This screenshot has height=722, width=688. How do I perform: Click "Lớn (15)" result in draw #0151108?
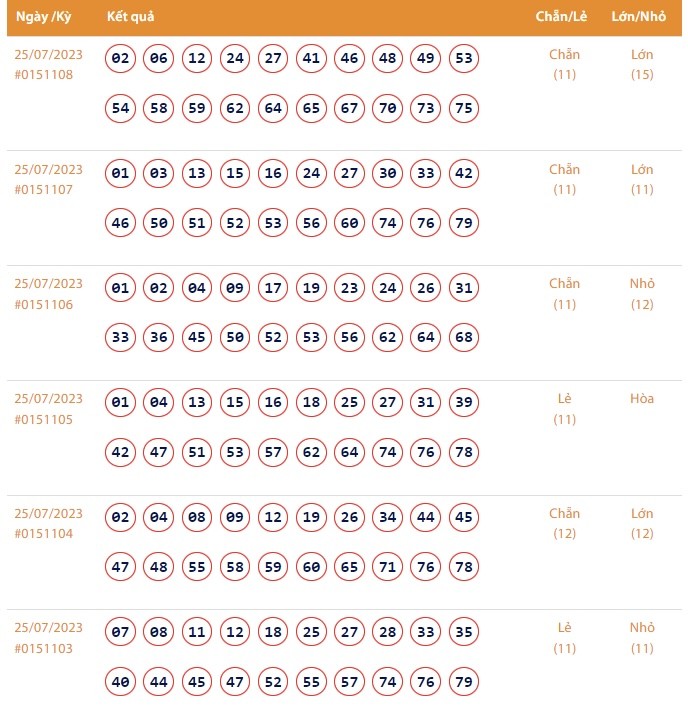point(642,64)
